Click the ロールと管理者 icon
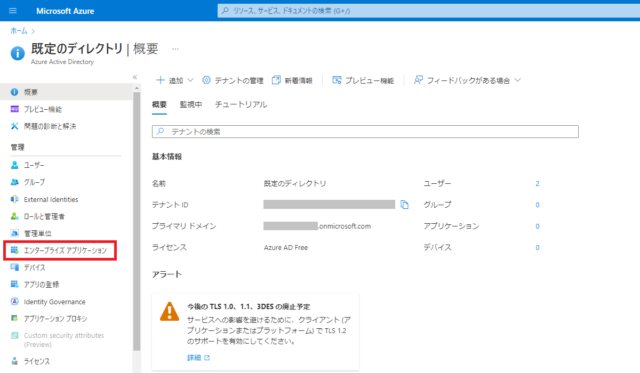 coord(14,216)
